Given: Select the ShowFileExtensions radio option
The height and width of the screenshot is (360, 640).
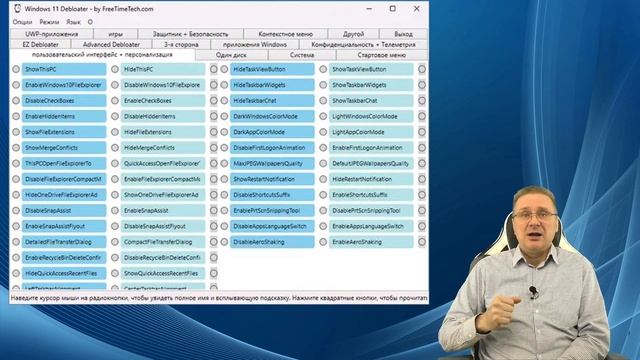Looking at the screenshot, I should (x=16, y=132).
